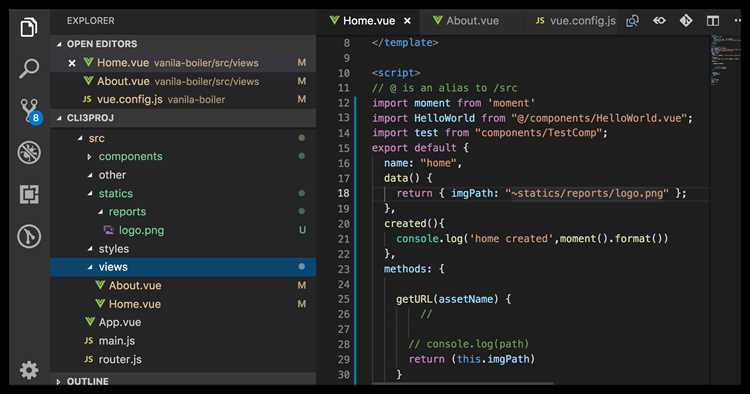Screen dimensions: 750x394
Task: Select Home.vue in open editors list
Action: point(183,63)
